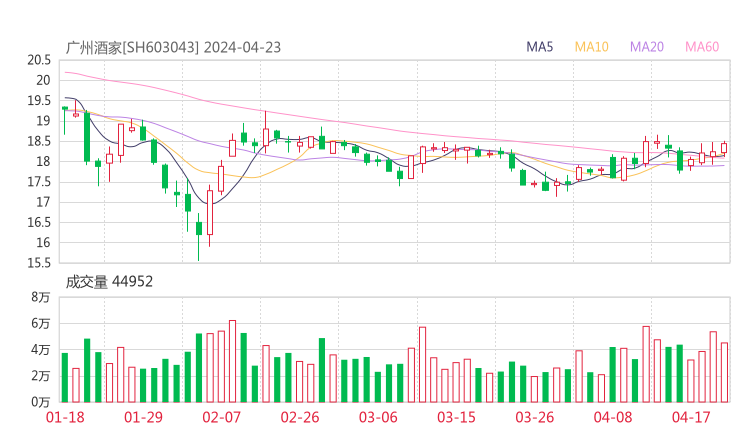Click the tallest red volume bar near 02-07

tap(232, 361)
